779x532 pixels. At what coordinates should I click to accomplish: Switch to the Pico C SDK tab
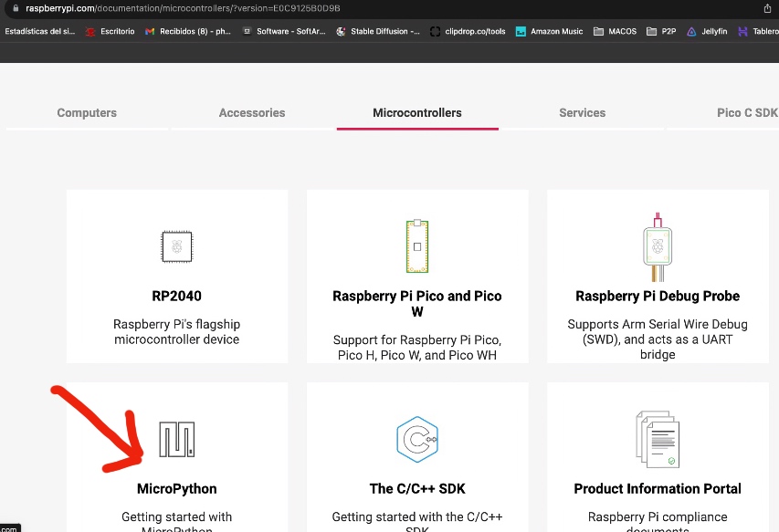click(747, 113)
